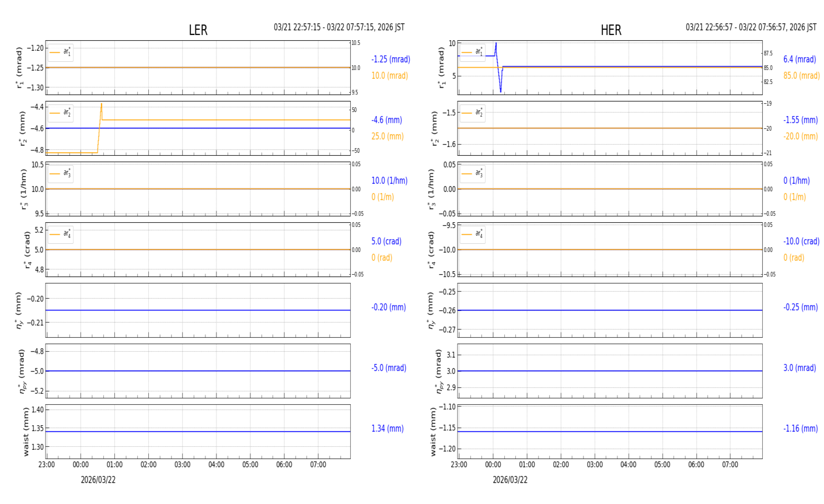
Task: Click the LER panel title
Action: click(x=198, y=30)
